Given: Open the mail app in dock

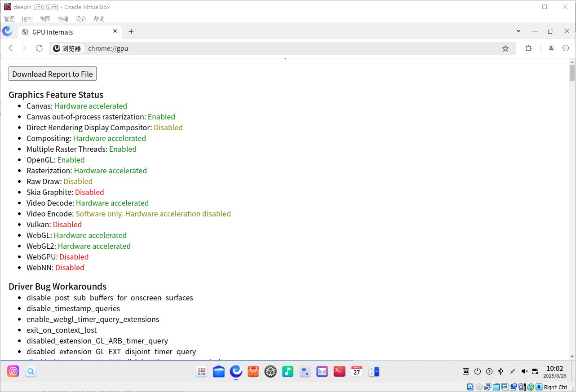Looking at the screenshot, I should click(x=322, y=371).
